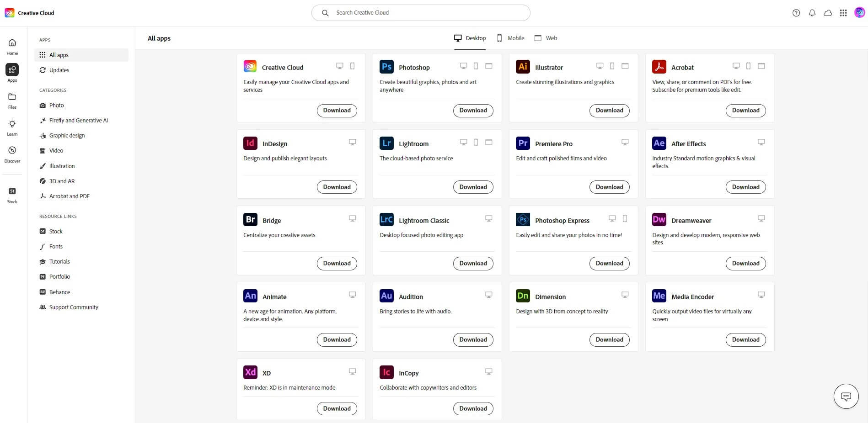The width and height of the screenshot is (868, 423).
Task: Open the user profile avatar
Action: pyautogui.click(x=859, y=13)
